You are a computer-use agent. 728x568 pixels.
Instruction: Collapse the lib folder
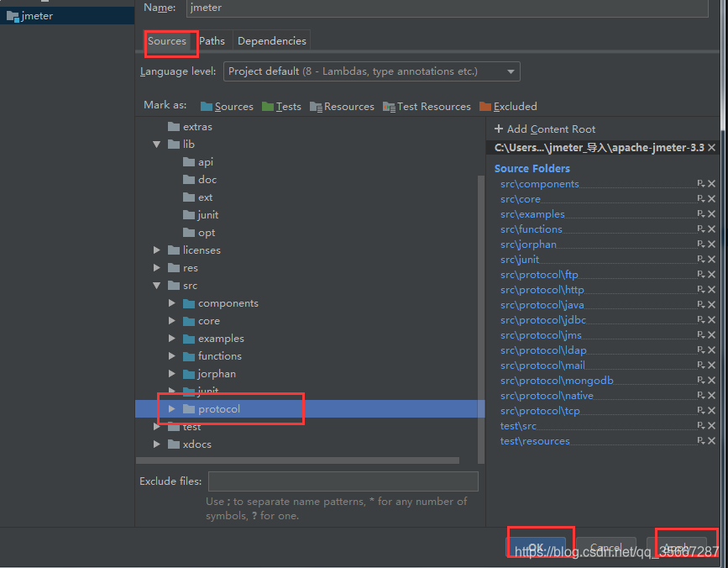[x=157, y=145]
